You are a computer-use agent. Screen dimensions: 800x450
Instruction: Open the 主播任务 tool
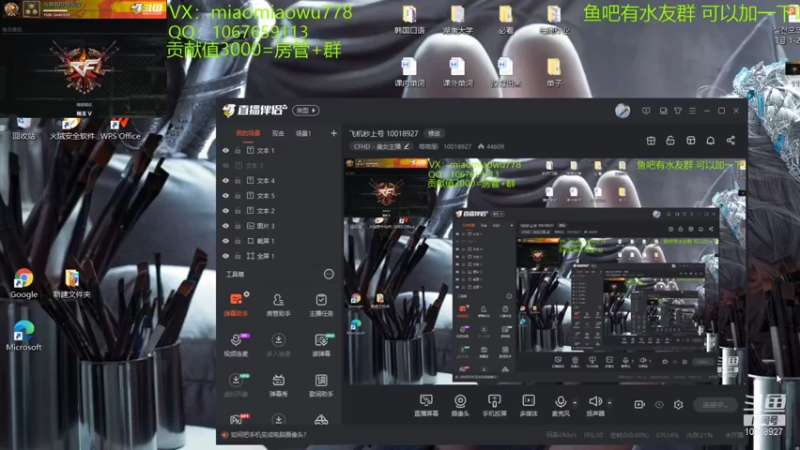click(321, 304)
